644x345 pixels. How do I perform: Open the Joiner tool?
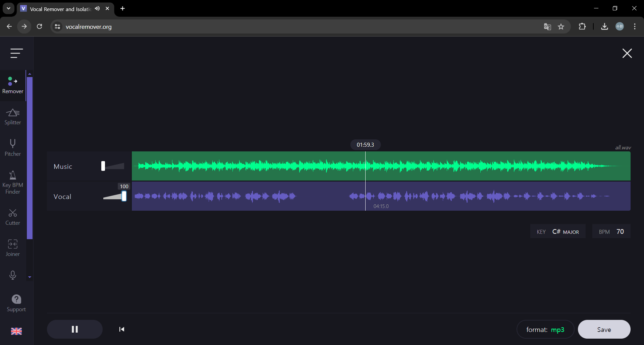click(x=13, y=248)
